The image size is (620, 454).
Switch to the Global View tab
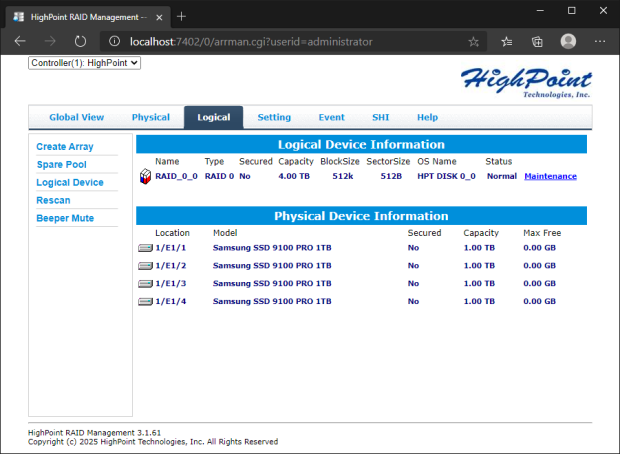pos(77,117)
